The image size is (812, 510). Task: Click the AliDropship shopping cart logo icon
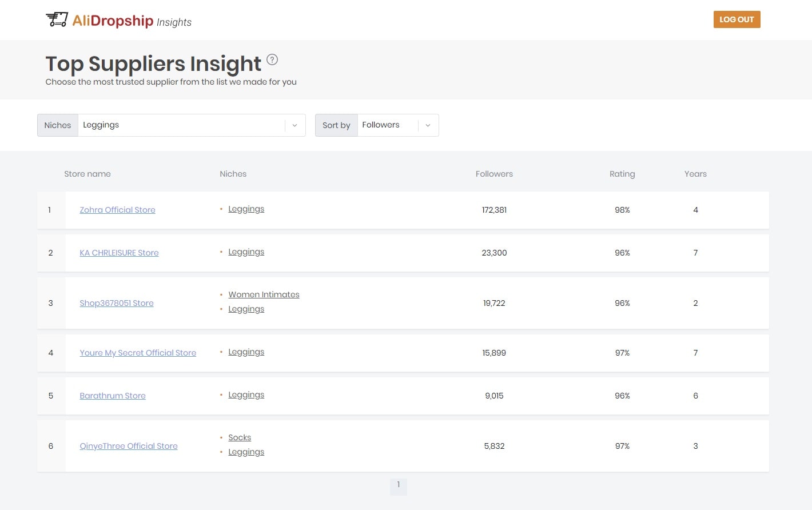tap(57, 19)
